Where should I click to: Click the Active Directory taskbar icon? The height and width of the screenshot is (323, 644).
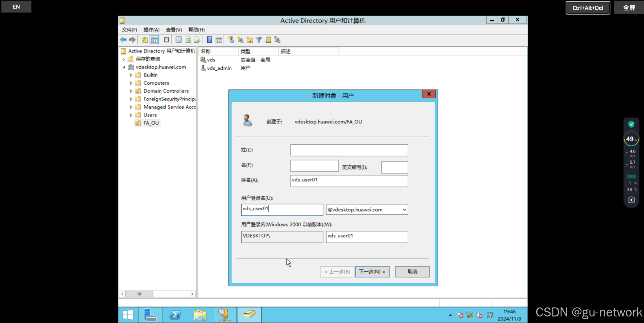[249, 315]
